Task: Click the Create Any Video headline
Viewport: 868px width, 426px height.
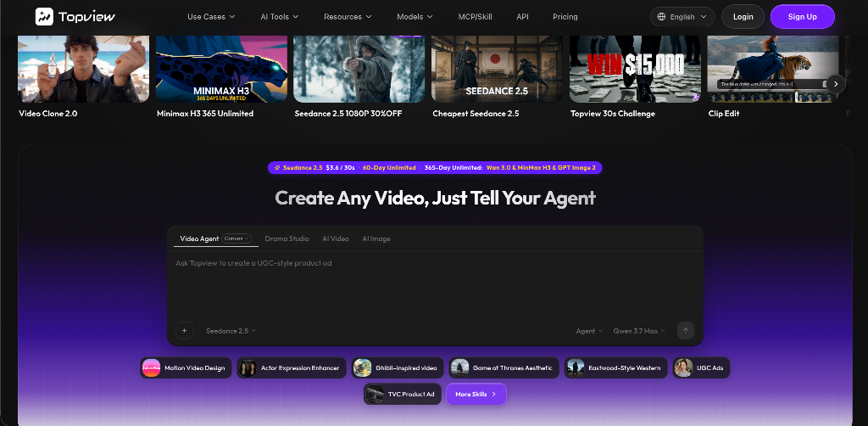Action: click(x=435, y=198)
